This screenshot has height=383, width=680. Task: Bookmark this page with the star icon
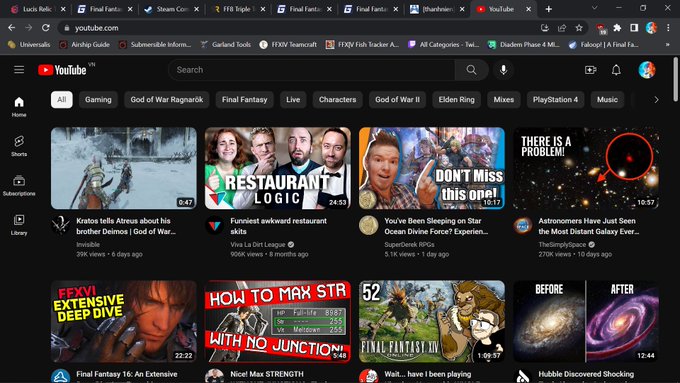coord(579,28)
